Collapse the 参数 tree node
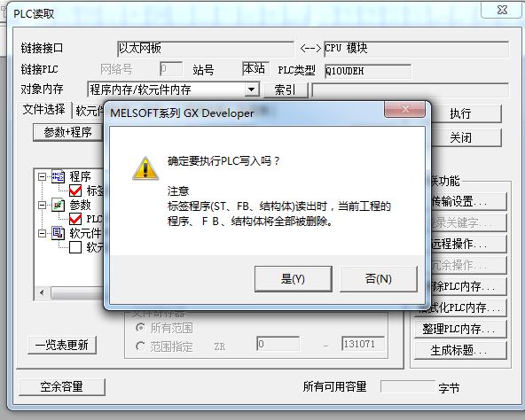This screenshot has width=525, height=420. [x=43, y=205]
